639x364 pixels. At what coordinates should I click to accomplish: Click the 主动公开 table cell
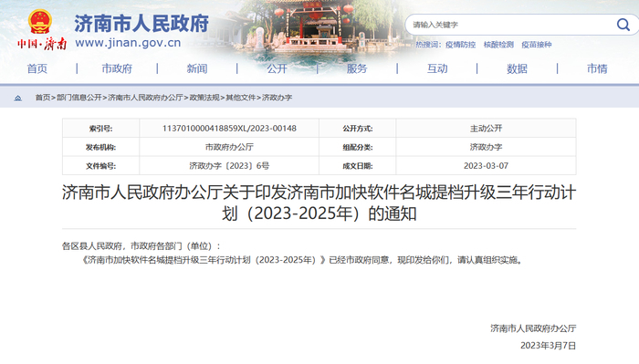click(486, 129)
